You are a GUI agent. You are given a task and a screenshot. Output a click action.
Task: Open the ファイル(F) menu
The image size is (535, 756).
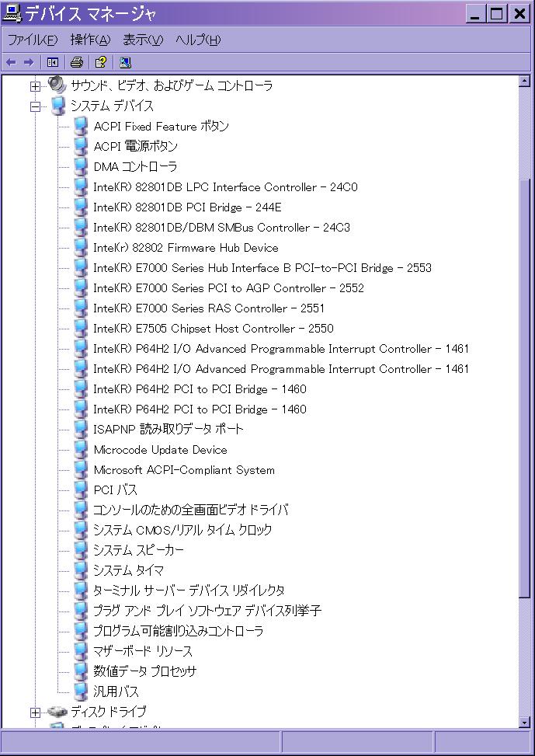(x=33, y=40)
